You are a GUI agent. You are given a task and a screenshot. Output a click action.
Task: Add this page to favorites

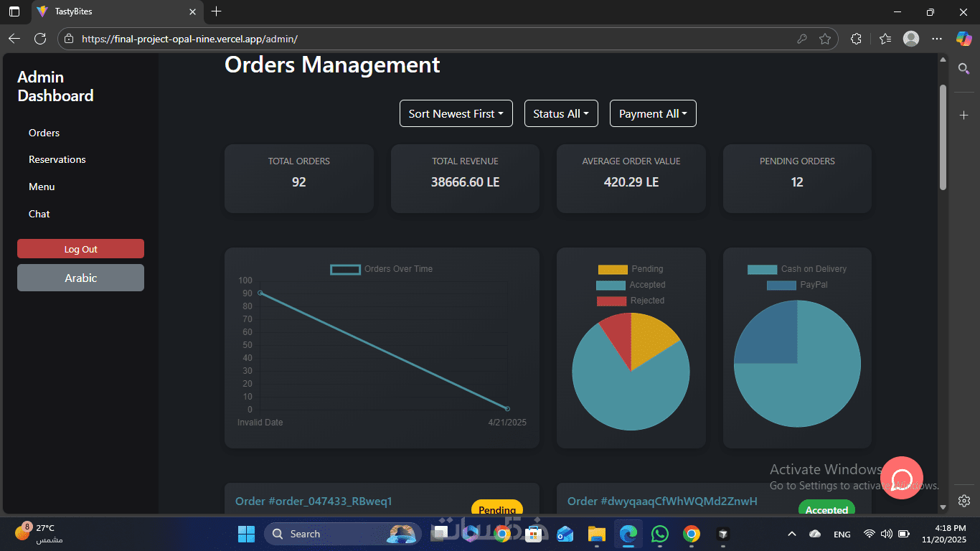pos(825,39)
